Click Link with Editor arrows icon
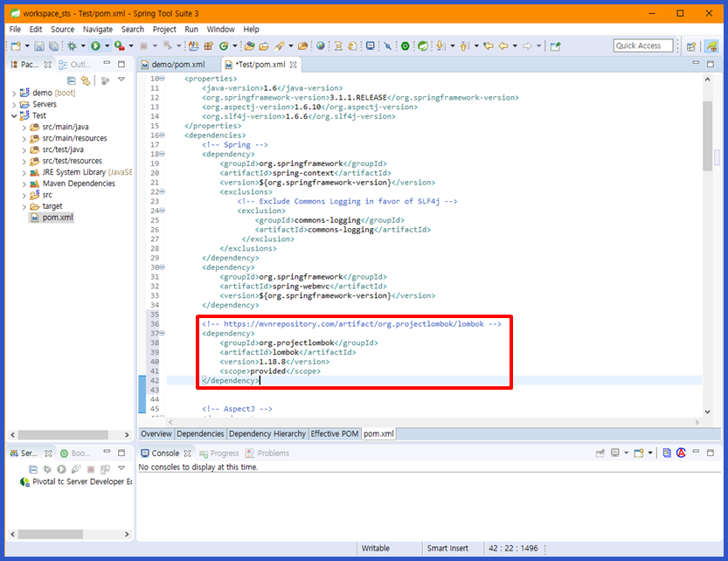The width and height of the screenshot is (728, 561). pyautogui.click(x=86, y=80)
